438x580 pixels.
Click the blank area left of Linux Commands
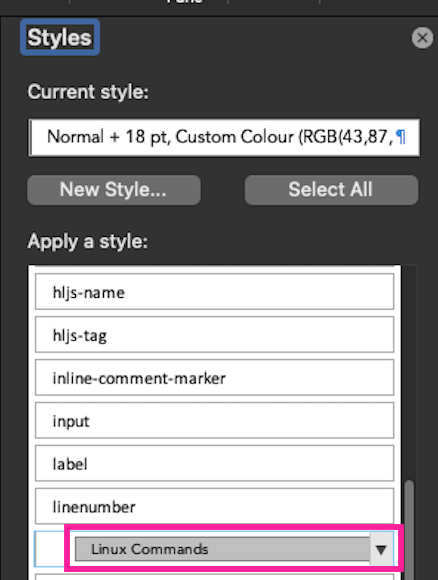pyautogui.click(x=50, y=549)
